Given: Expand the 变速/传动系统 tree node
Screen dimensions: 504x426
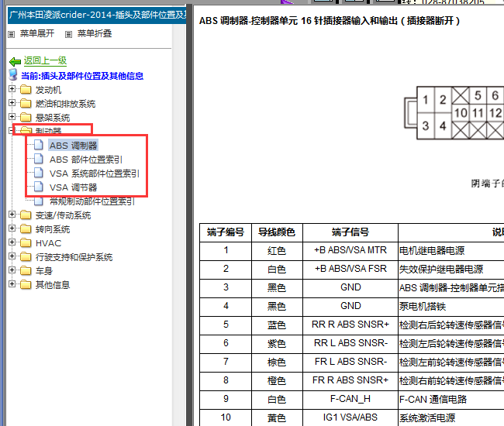Looking at the screenshot, I should 12,215.
